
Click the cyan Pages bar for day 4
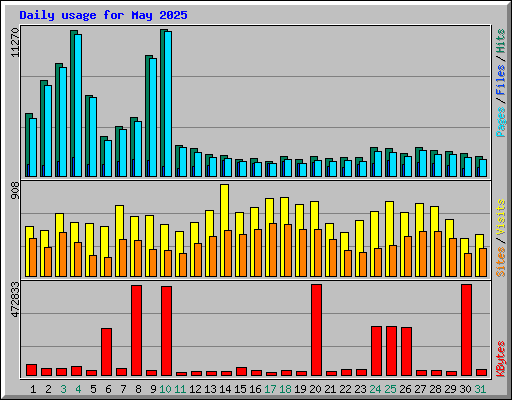coord(78,105)
